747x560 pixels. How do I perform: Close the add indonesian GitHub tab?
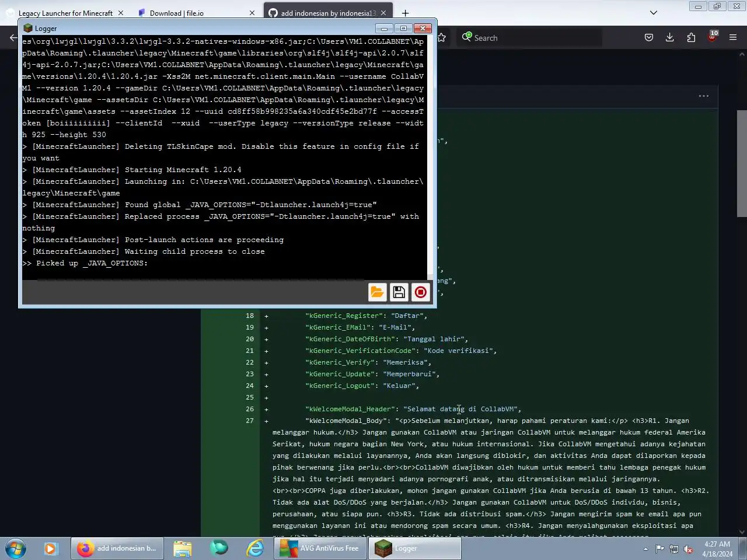[x=383, y=13]
